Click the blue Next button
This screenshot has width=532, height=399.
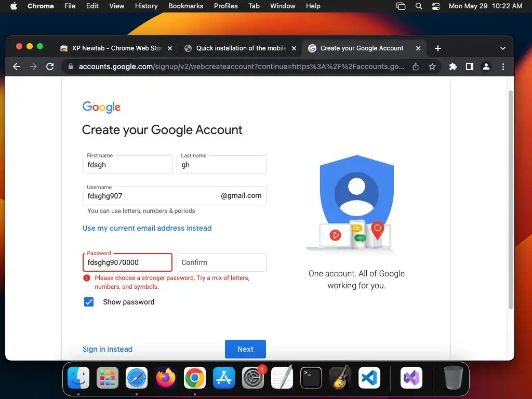pyautogui.click(x=245, y=349)
